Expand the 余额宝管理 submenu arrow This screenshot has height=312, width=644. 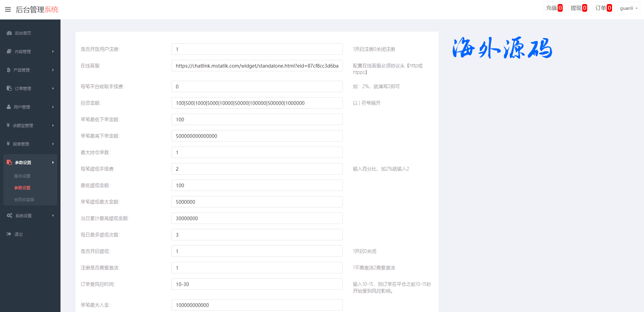[x=53, y=125]
